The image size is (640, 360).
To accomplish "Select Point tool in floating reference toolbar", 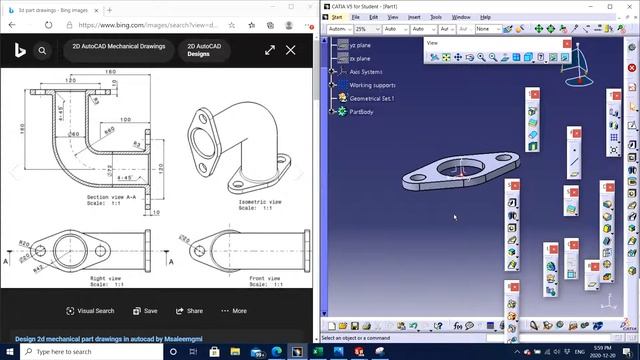I will point(574,150).
